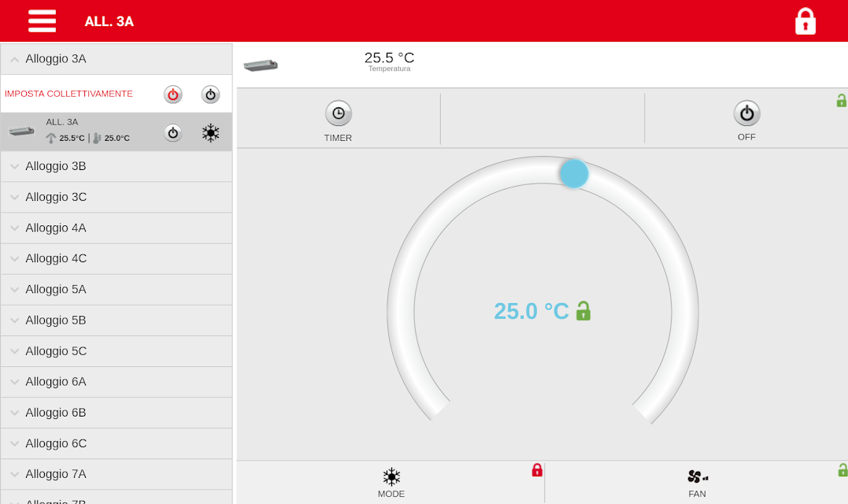848x504 pixels.
Task: Click snowflake icon in ALL. 3A row
Action: click(x=210, y=132)
